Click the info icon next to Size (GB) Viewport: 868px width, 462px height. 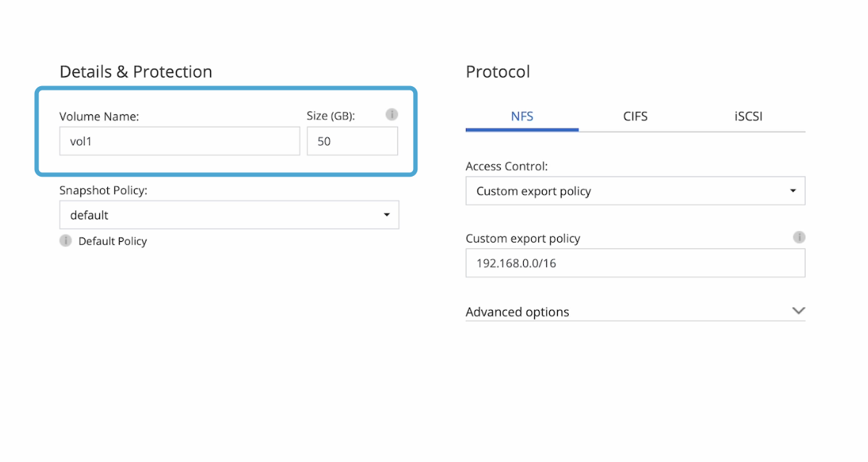[x=392, y=114]
